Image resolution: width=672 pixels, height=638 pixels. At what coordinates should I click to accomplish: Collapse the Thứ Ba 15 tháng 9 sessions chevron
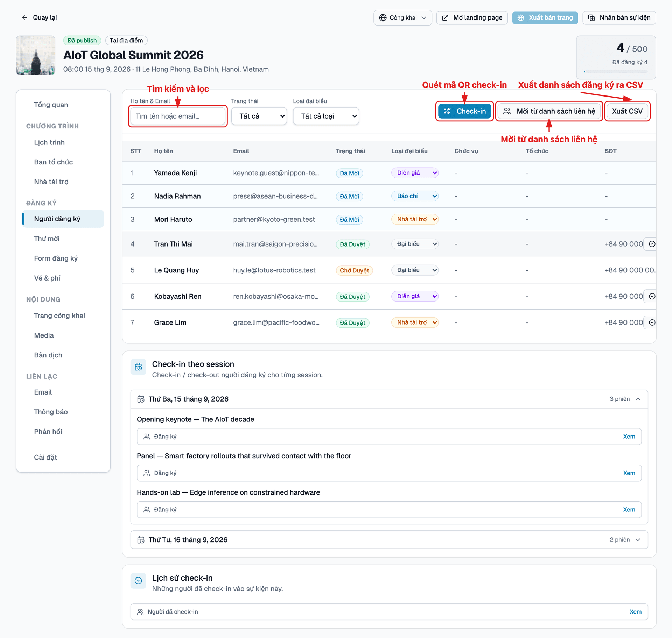click(x=638, y=399)
